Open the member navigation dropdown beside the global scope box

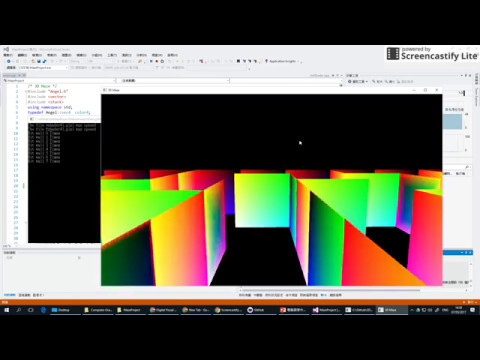285,81
